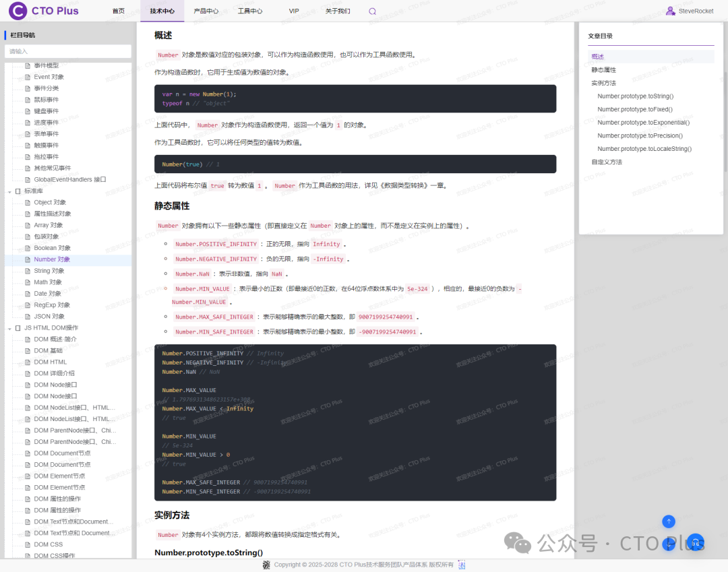The width and height of the screenshot is (728, 572).
Task: Click the file icon of DOM HTML
Action: click(x=28, y=362)
